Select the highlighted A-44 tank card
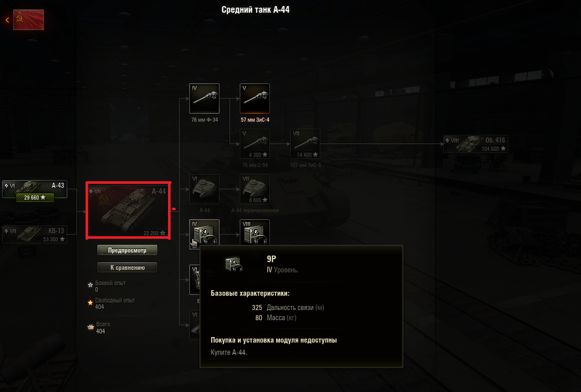This screenshot has width=581, height=392. point(128,210)
